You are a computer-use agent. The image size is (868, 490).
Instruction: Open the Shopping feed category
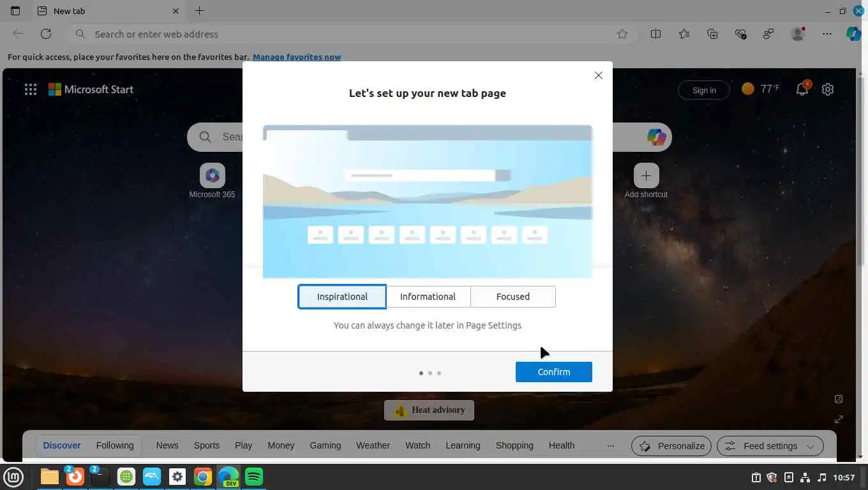pos(514,445)
